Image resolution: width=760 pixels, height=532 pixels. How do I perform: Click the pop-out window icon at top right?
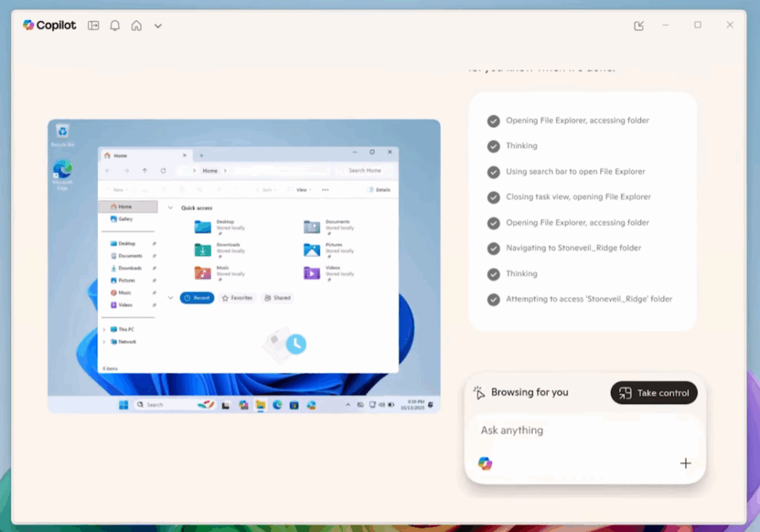[639, 26]
